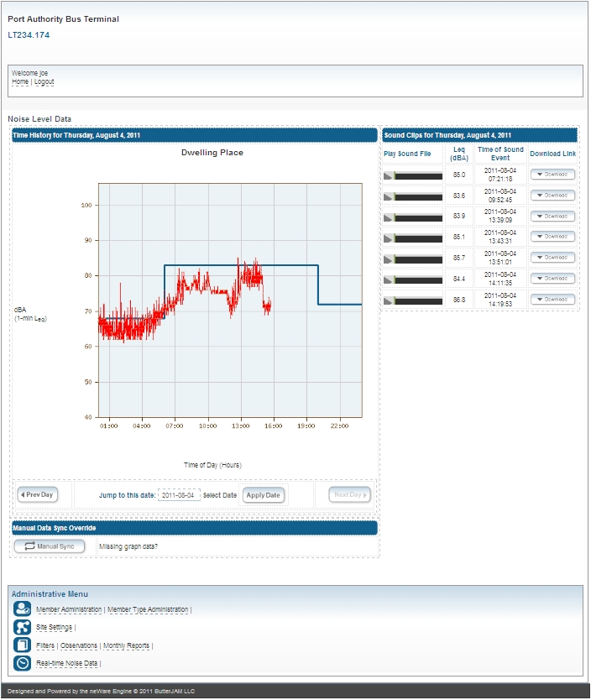Play the 13:43:31 sound clip
This screenshot has height=700, width=591.
click(388, 238)
